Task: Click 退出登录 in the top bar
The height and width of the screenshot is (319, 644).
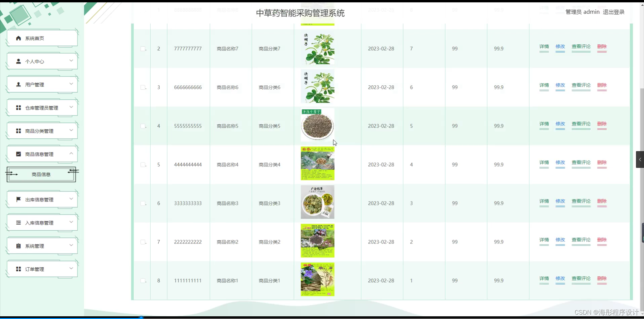Action: pyautogui.click(x=614, y=12)
